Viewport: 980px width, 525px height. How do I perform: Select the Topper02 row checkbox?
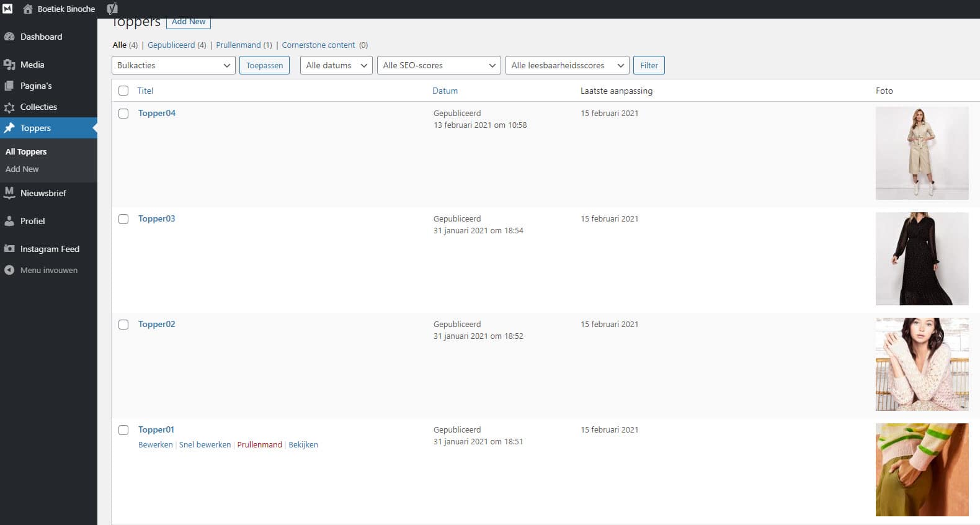coord(123,325)
